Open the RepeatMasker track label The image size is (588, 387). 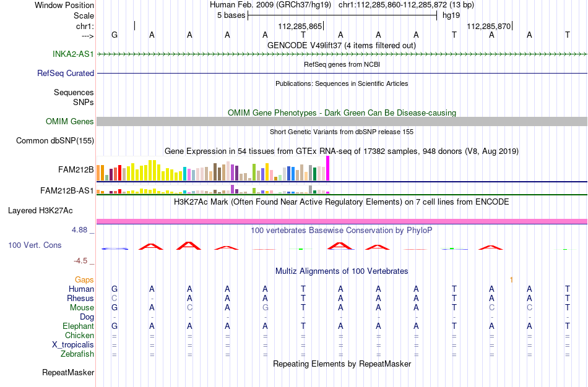pos(68,372)
